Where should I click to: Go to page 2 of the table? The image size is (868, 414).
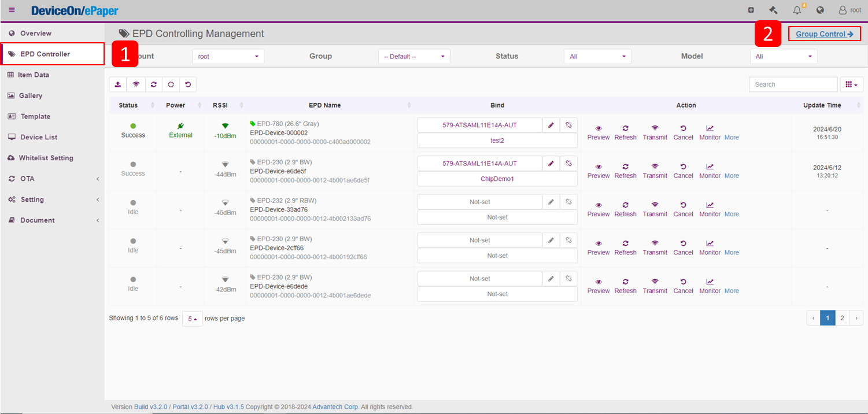click(843, 318)
